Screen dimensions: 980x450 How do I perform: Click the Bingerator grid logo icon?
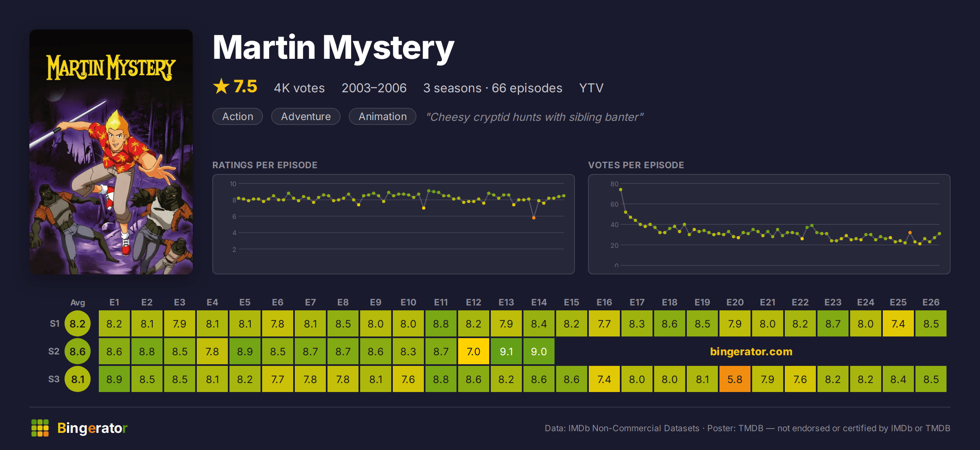click(x=40, y=428)
